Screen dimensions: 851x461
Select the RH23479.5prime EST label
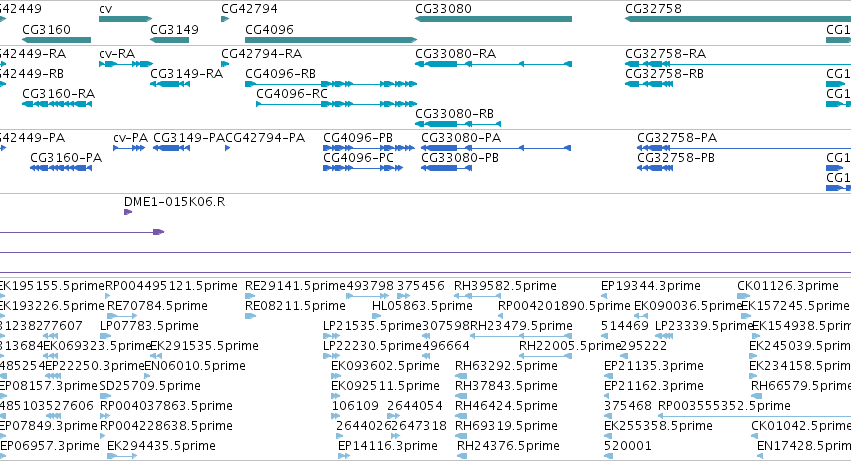521,326
